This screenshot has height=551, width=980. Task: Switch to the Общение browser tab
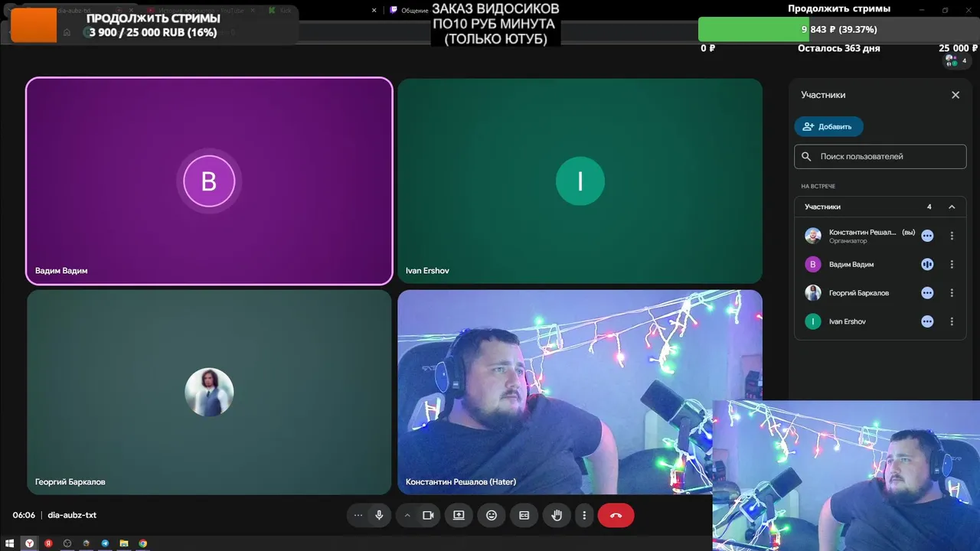[x=409, y=11]
